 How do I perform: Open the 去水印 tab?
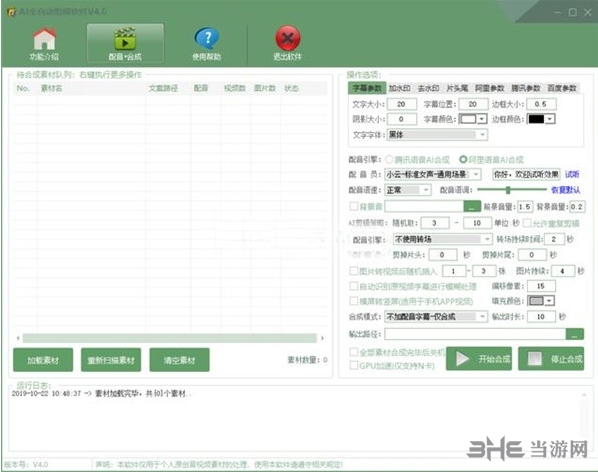click(428, 88)
